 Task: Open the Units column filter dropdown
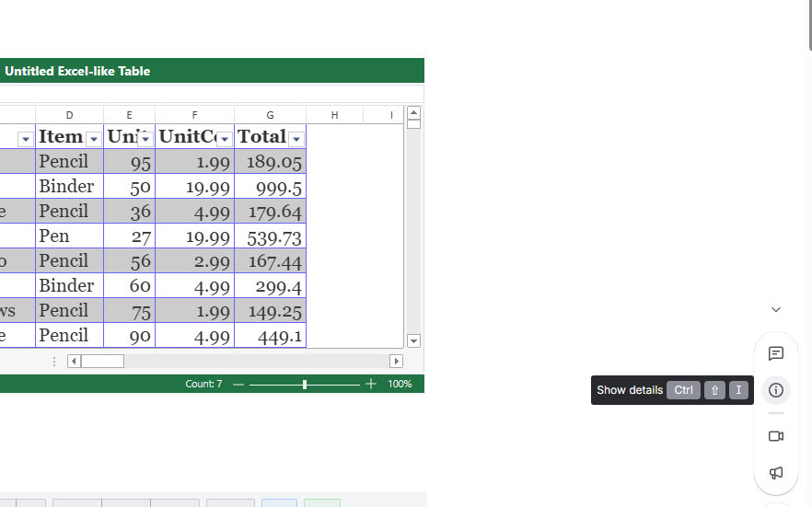coord(145,139)
